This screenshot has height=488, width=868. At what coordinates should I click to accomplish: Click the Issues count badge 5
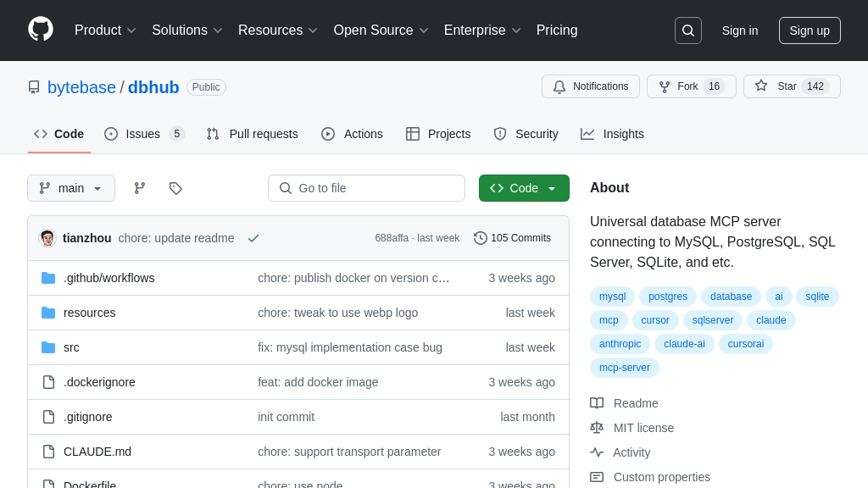[176, 134]
